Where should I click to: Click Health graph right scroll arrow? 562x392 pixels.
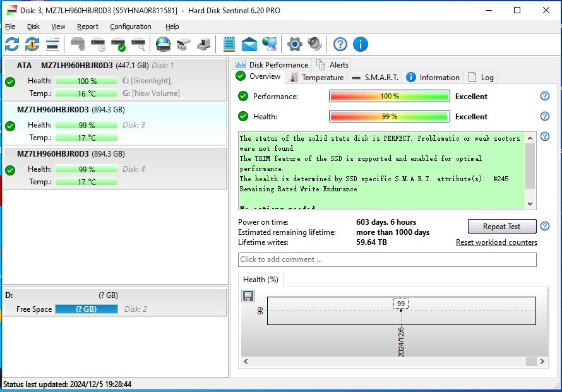[542, 361]
